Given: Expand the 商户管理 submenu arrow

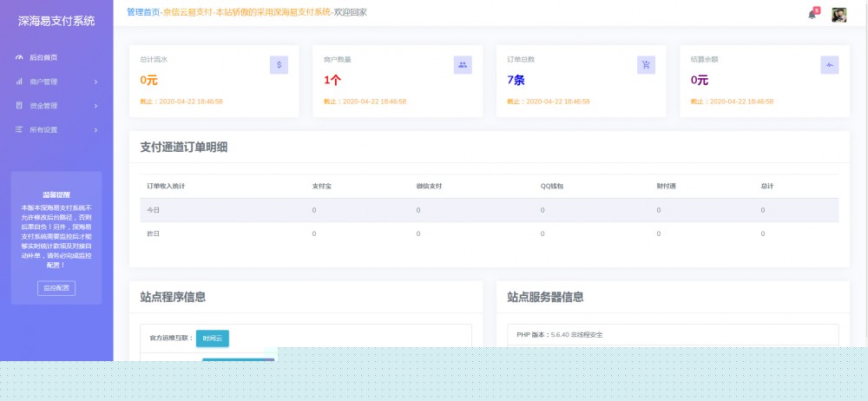Looking at the screenshot, I should (95, 82).
